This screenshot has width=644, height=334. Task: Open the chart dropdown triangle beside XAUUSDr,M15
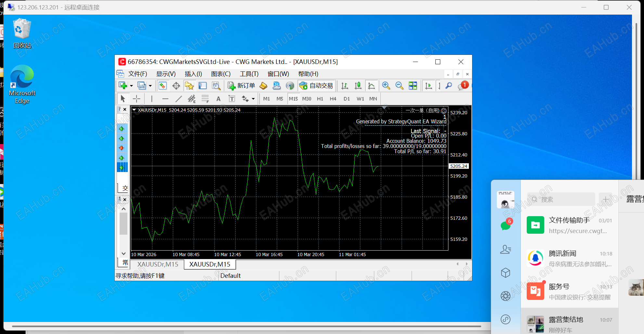coord(134,110)
